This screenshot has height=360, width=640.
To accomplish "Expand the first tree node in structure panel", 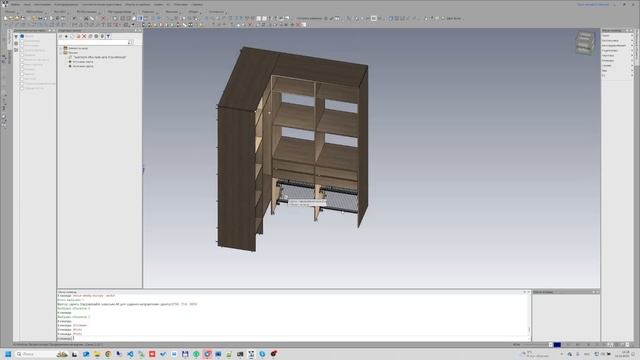I will click(x=61, y=48).
